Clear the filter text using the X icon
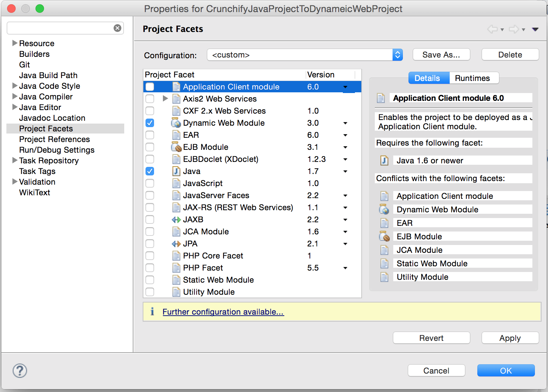 pos(117,28)
